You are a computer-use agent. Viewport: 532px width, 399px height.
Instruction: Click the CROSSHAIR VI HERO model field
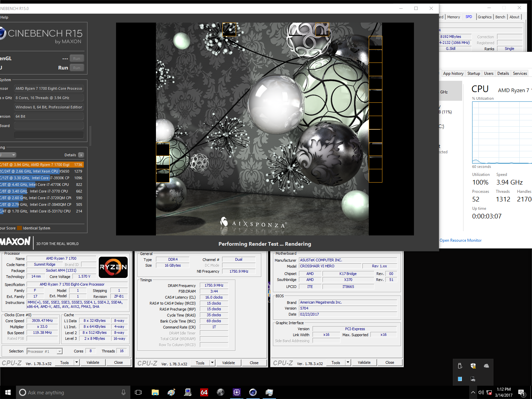click(330, 266)
